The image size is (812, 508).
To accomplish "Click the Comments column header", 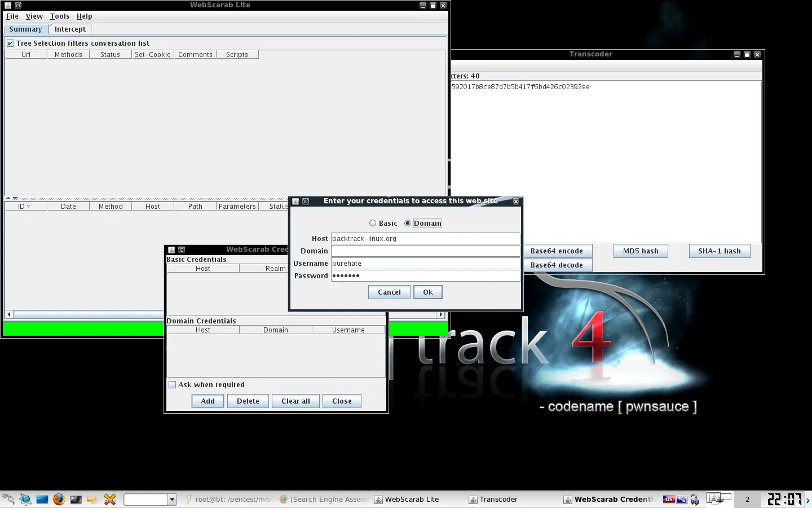I will (x=195, y=55).
